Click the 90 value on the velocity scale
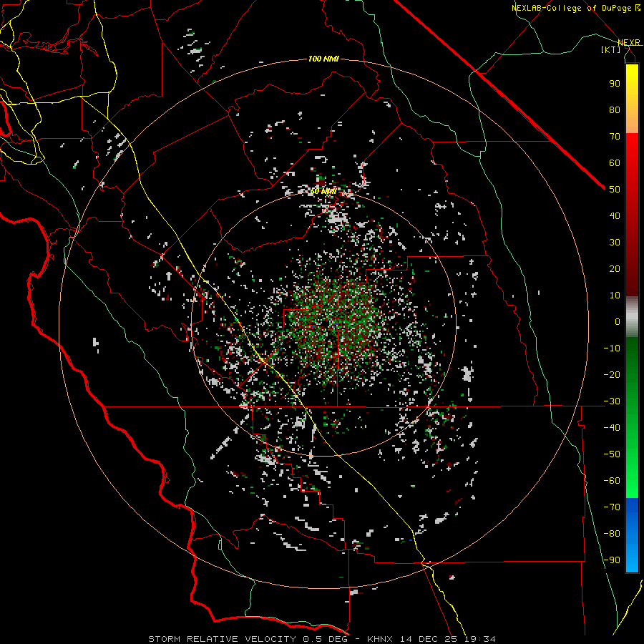This screenshot has width=644, height=644. [x=615, y=84]
